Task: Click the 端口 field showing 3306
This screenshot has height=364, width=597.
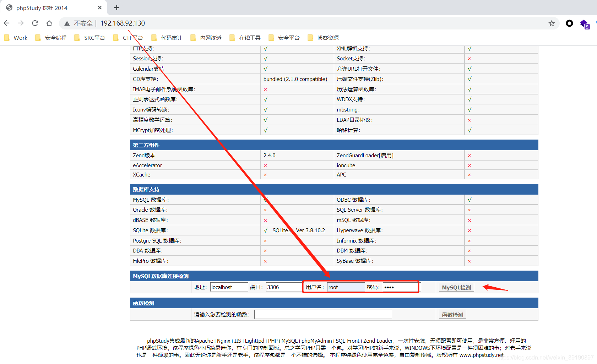Action: (284, 287)
